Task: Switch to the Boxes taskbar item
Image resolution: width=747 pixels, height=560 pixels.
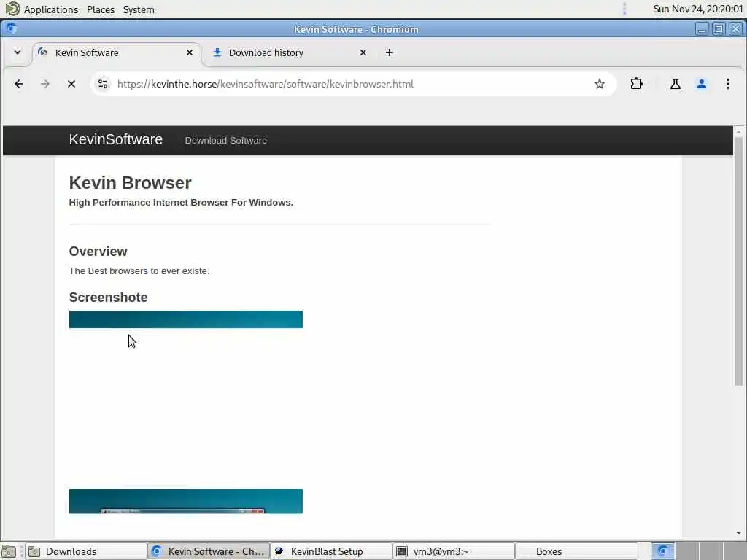Action: [576, 551]
